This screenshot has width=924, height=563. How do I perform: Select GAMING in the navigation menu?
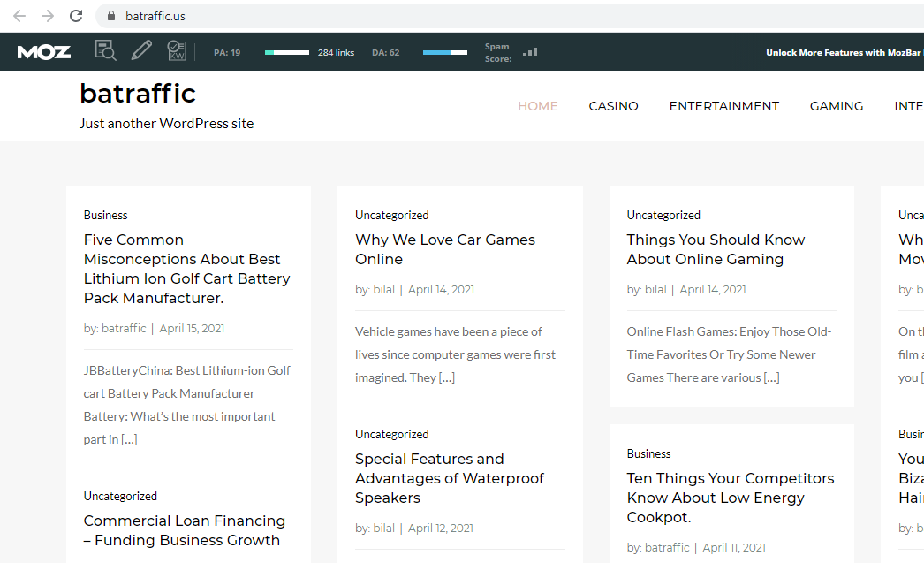click(x=836, y=106)
